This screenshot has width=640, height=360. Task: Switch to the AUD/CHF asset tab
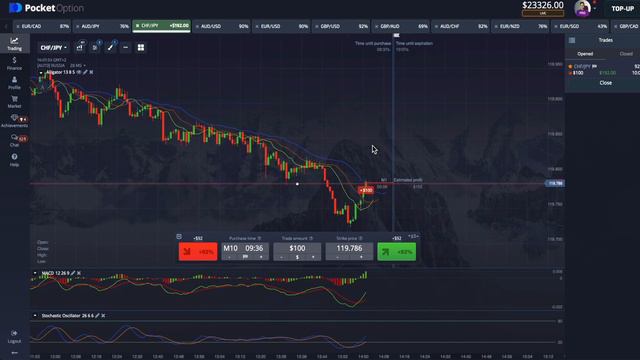(461, 26)
